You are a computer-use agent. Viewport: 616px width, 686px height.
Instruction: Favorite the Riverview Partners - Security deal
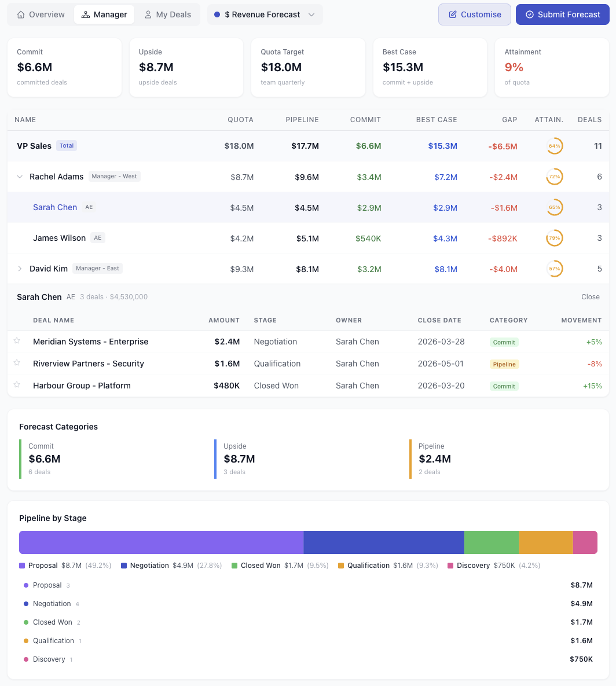coord(17,364)
